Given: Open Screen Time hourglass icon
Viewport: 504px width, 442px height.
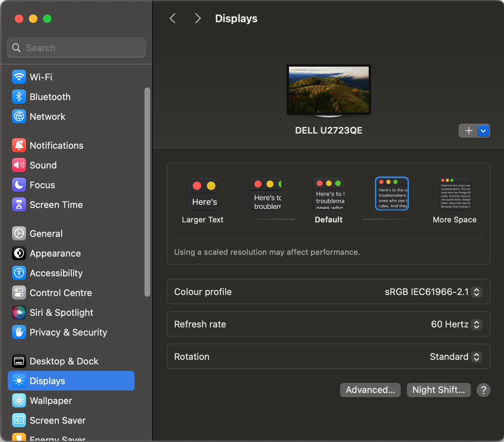Looking at the screenshot, I should [x=19, y=204].
